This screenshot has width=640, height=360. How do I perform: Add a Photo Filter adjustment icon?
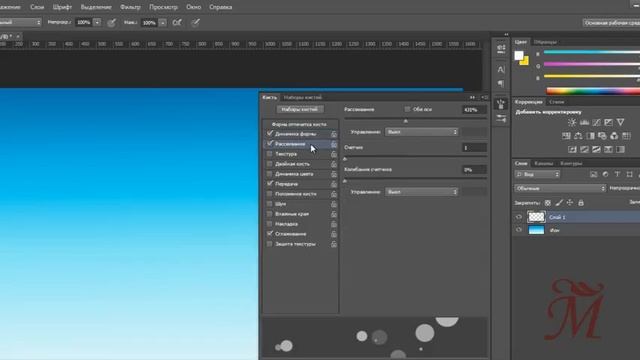[x=602, y=136]
